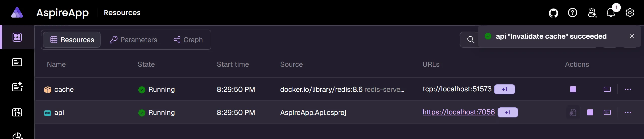
Task: Click api start time 8:29:50 PM
Action: [236, 112]
